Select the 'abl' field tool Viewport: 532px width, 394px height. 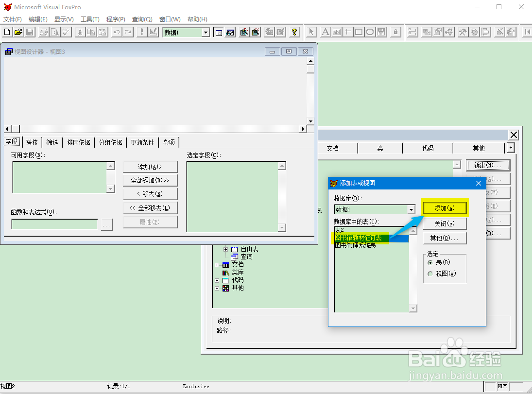(336, 32)
